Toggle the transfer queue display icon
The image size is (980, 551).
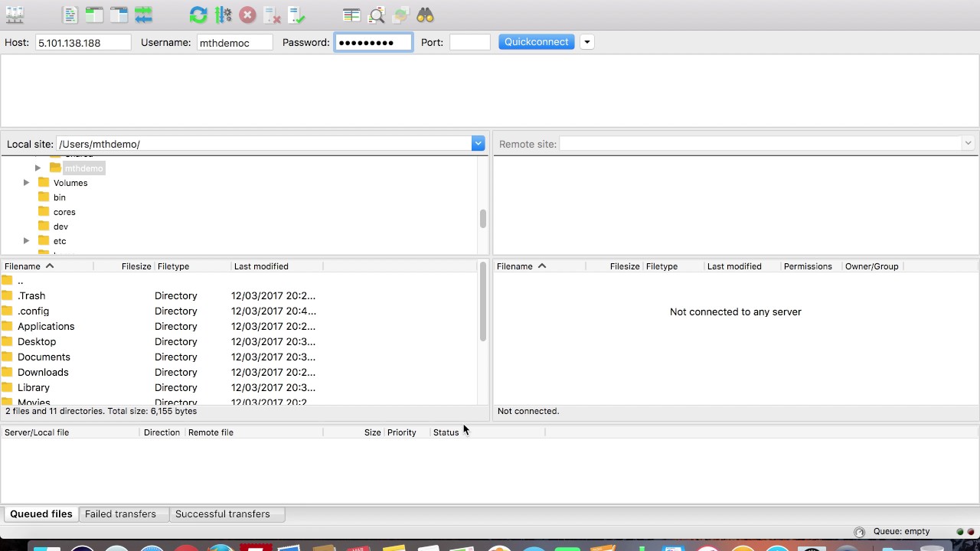pyautogui.click(x=143, y=15)
